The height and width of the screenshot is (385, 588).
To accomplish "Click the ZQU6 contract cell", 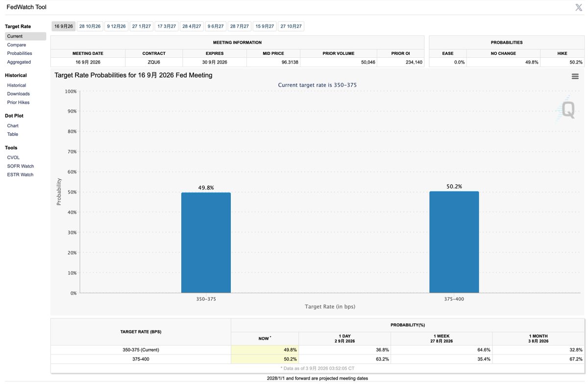I will tap(154, 62).
